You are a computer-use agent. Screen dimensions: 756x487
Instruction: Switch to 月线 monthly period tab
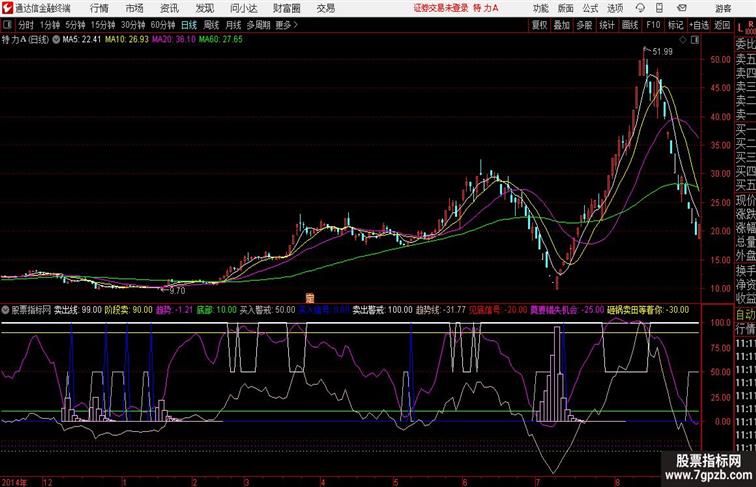233,25
